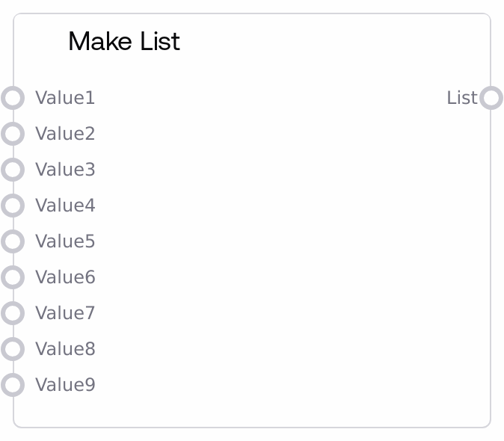Select the Value9 text label
504x441 pixels.
coord(65,385)
